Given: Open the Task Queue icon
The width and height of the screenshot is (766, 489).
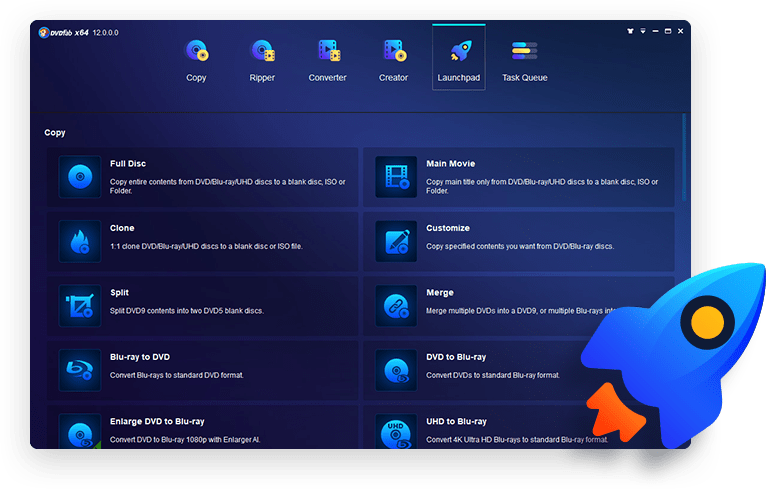Looking at the screenshot, I should (x=525, y=51).
